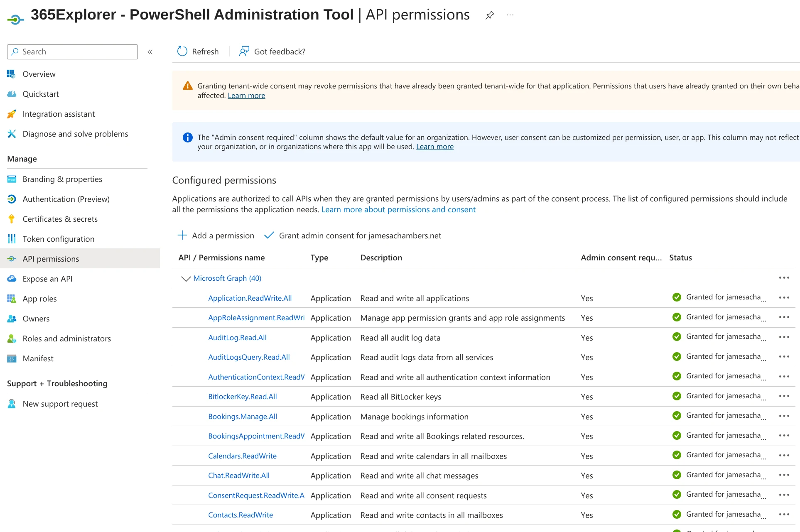Viewport: 800px width, 532px height.
Task: Open ellipsis menu for AuditLog.Read.All row
Action: (784, 337)
